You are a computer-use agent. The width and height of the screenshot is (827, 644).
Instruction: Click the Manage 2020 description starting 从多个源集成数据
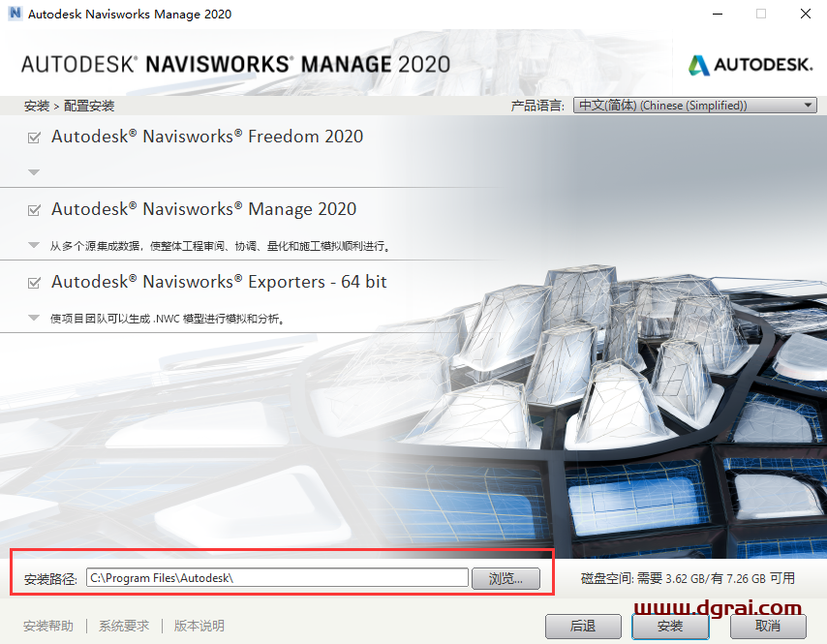(x=221, y=246)
